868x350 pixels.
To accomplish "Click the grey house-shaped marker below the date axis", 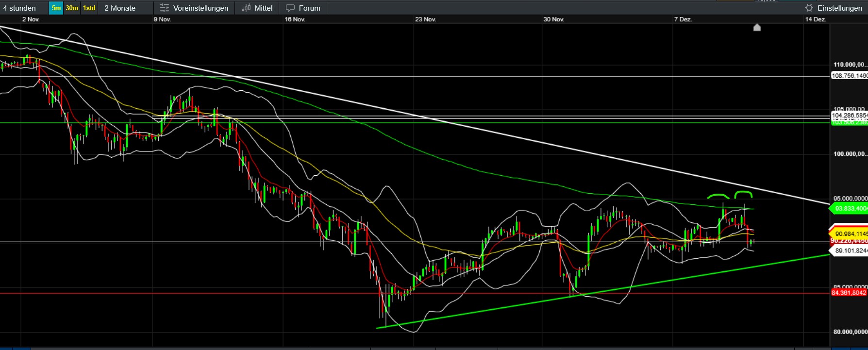I will 757,27.
